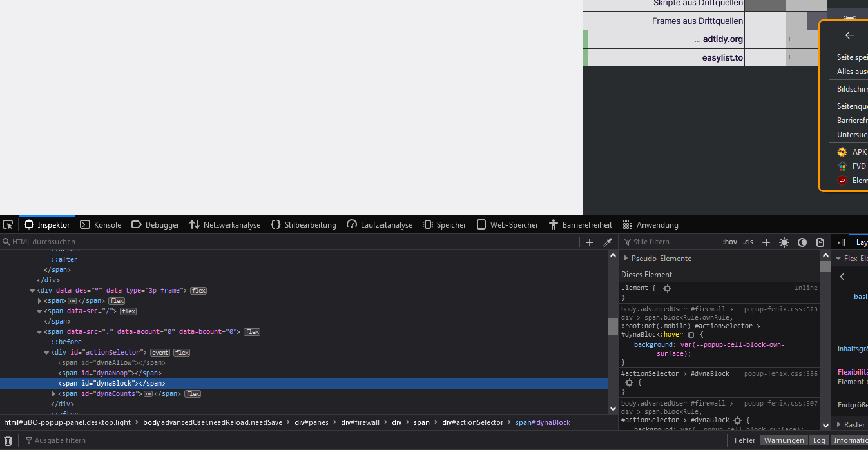Viewport: 868px width, 450px height.
Task: Click the eyedropper color picker icon
Action: 607,242
